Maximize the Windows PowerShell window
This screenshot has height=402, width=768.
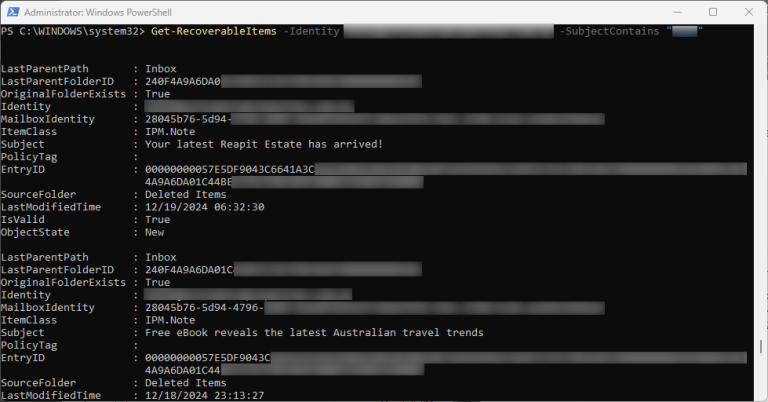pos(713,12)
